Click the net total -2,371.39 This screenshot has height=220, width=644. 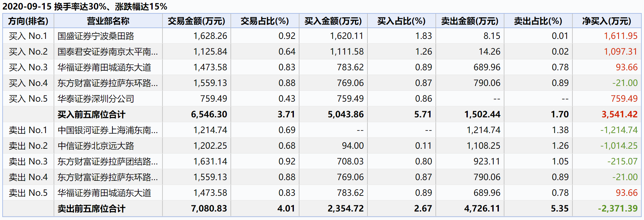coord(618,209)
